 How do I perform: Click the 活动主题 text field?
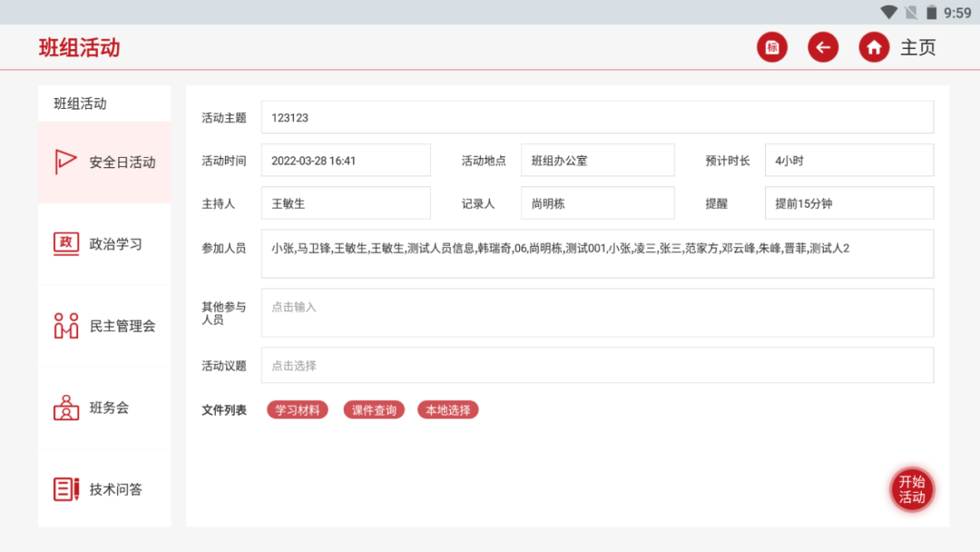coord(597,118)
